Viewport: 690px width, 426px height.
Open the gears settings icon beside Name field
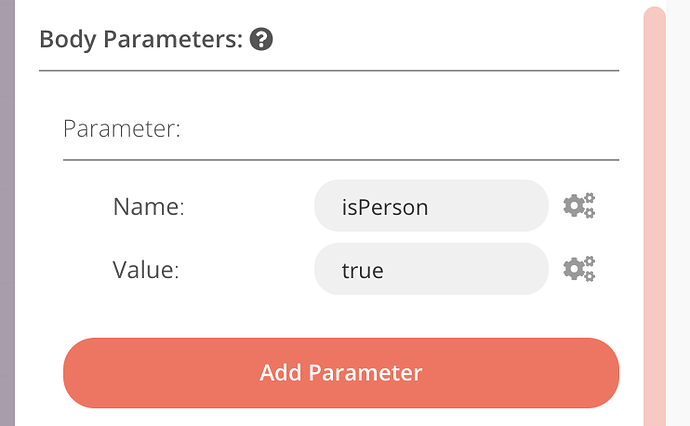(579, 206)
